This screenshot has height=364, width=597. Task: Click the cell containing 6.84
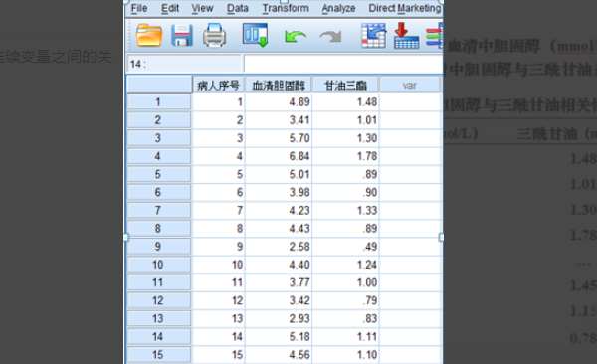(279, 156)
